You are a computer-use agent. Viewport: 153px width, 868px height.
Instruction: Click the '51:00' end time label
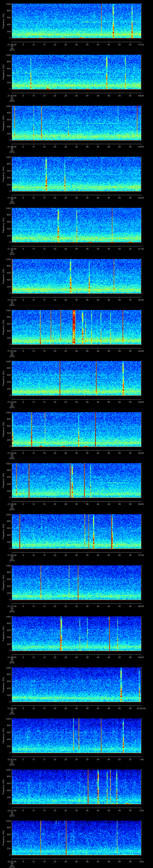(x=141, y=249)
